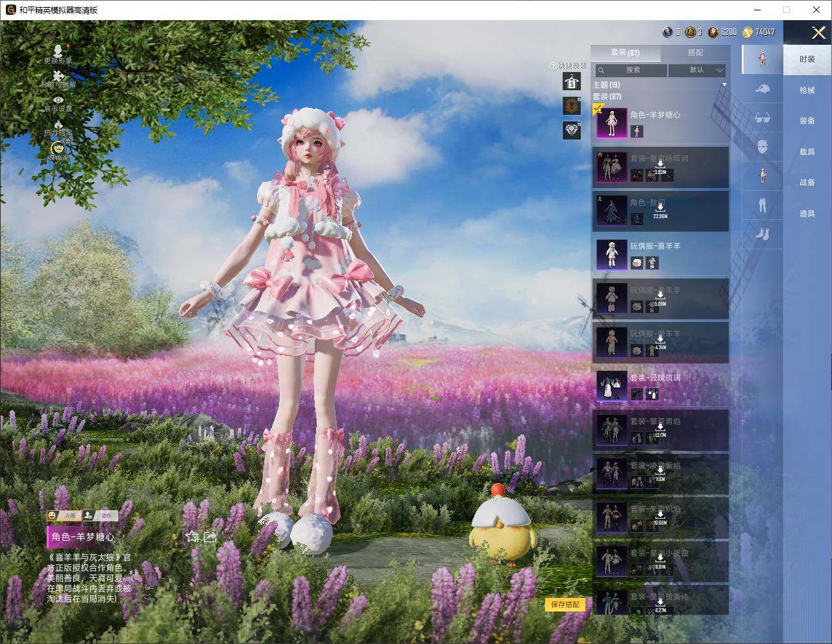This screenshot has height=644, width=832.
Task: Open 分解与拆解 puzzle-piece icon
Action: tap(58, 76)
